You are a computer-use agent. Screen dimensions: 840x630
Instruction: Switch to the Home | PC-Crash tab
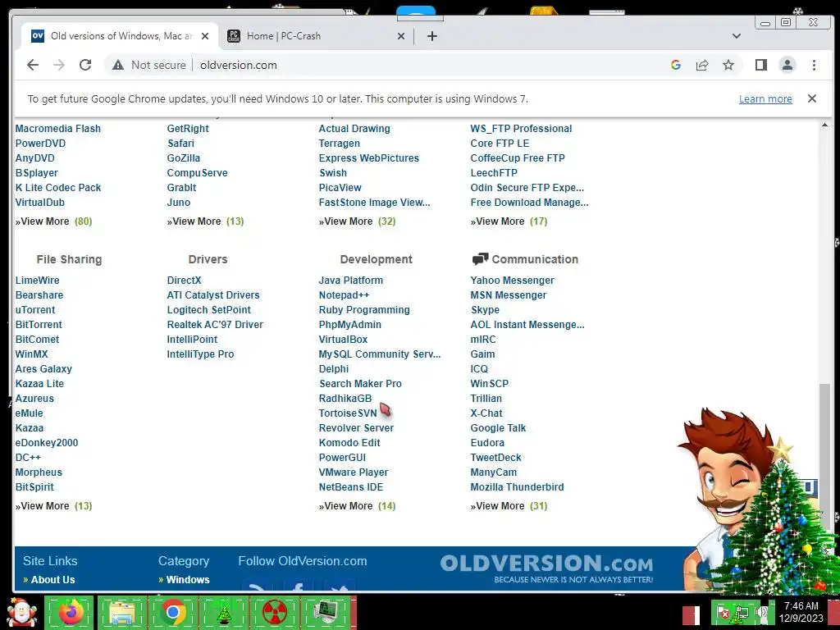coord(316,36)
